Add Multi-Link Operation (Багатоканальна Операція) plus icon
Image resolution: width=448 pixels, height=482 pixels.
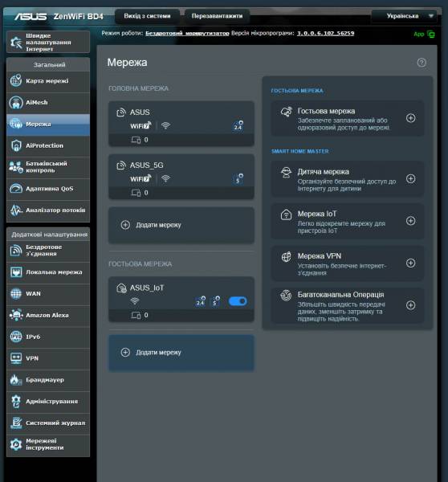[x=411, y=305]
